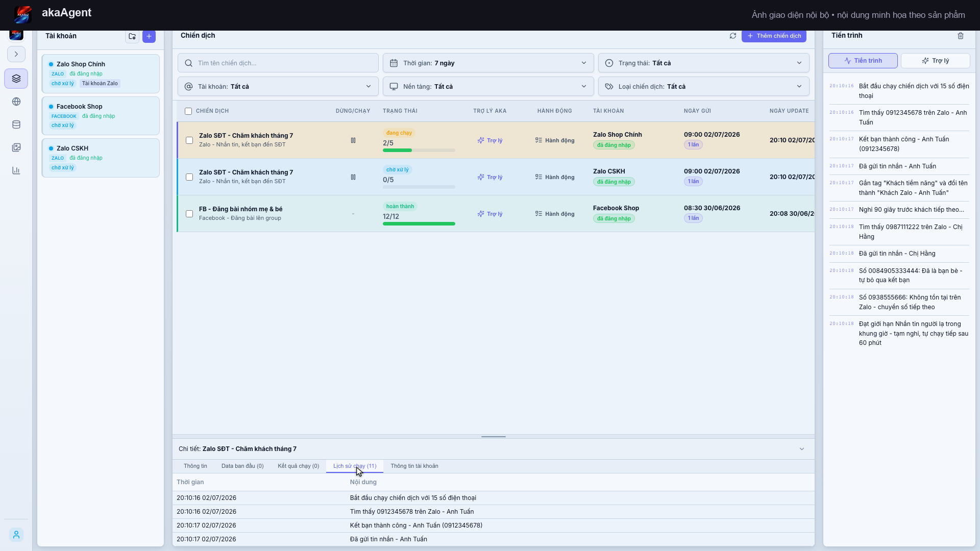Clear Tiến trình log with trash icon
This screenshot has width=980, height=551.
tap(961, 36)
